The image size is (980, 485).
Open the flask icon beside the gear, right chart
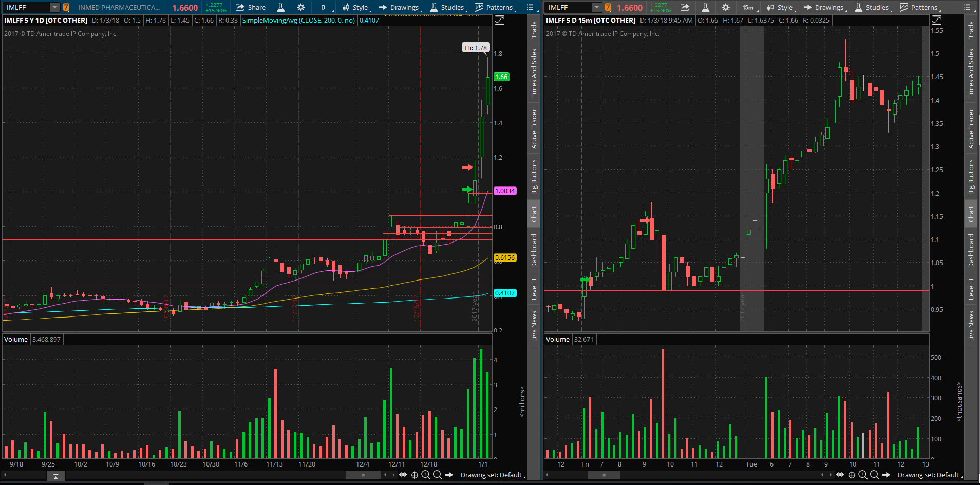click(706, 7)
